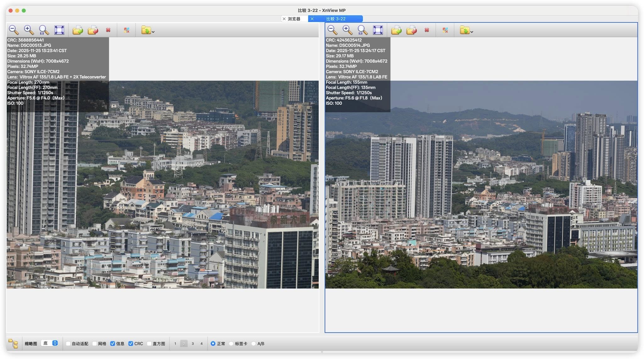Enable the 直方图 histogram checkbox
The image size is (644, 359).
coord(149,344)
